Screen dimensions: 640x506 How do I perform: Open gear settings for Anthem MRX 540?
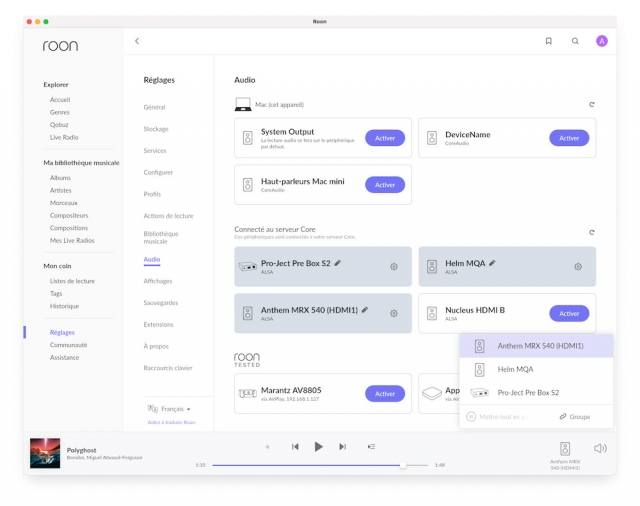[x=394, y=313]
